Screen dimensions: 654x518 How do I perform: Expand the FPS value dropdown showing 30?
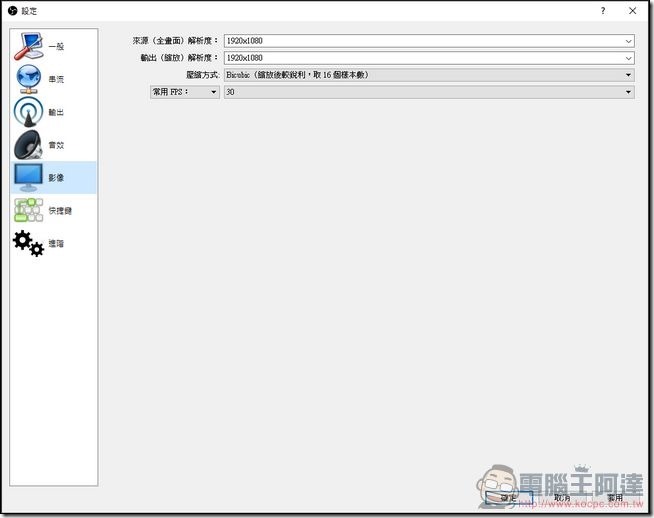pos(429,92)
